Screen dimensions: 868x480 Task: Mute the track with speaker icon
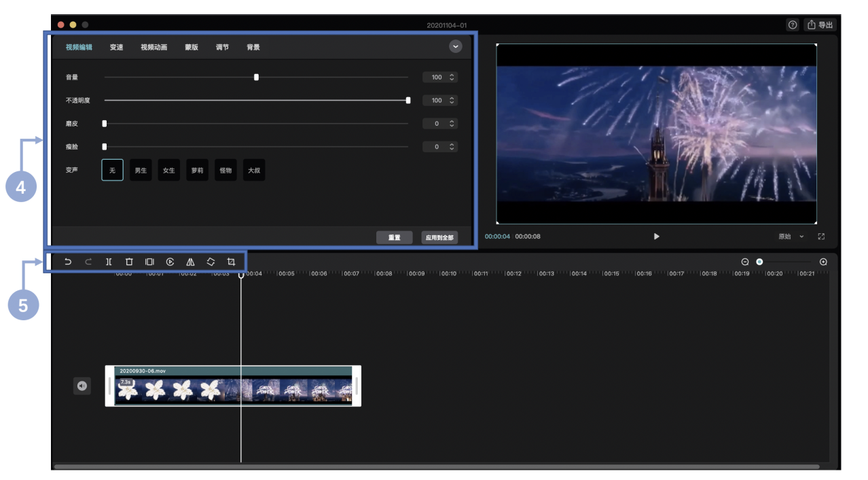coord(82,386)
